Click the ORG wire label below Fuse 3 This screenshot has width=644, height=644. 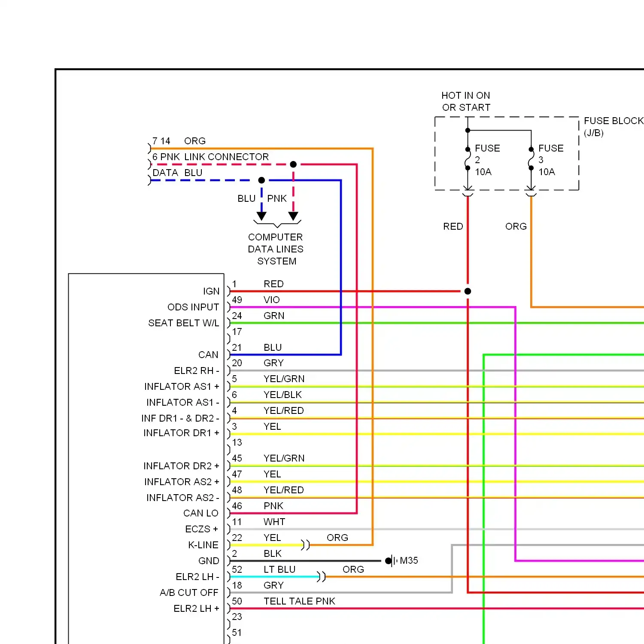point(516,226)
